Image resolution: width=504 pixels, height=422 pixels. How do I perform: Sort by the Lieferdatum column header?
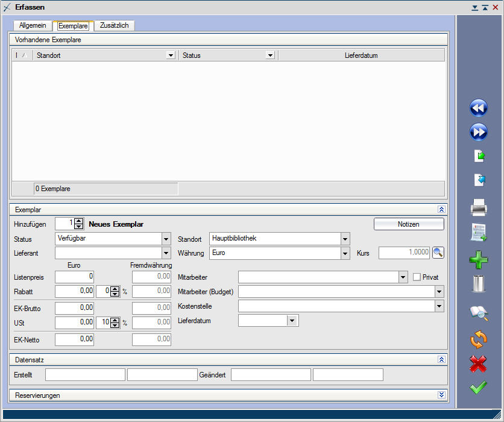(361, 55)
